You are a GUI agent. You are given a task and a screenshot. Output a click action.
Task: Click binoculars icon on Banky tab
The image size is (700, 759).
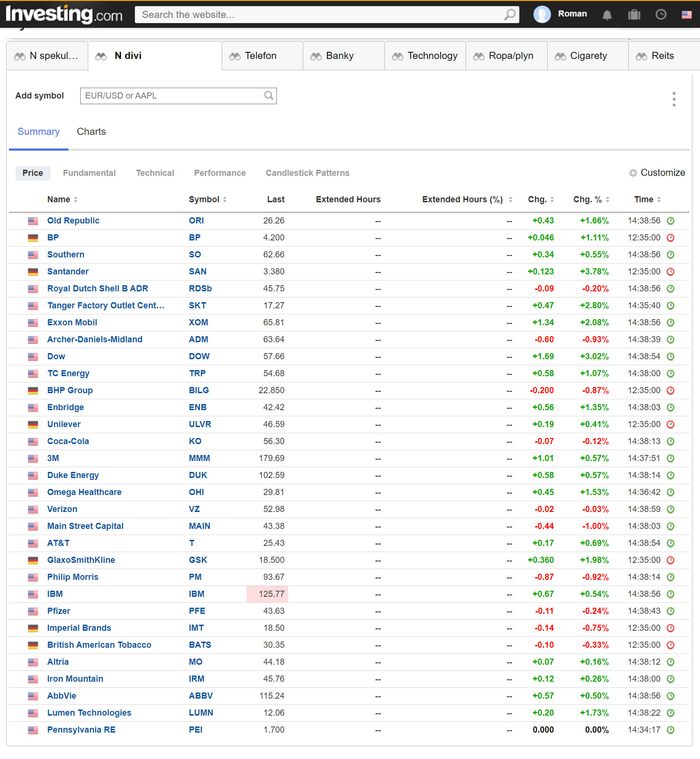(316, 57)
